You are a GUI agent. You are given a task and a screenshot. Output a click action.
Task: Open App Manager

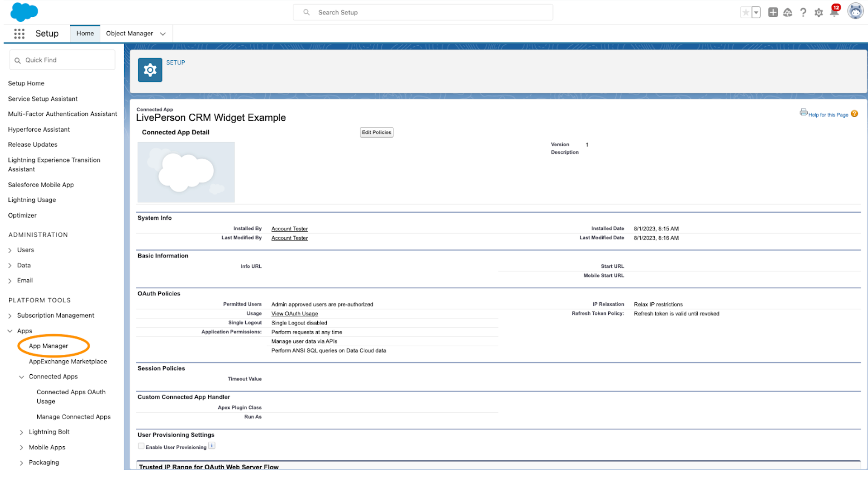pyautogui.click(x=48, y=346)
